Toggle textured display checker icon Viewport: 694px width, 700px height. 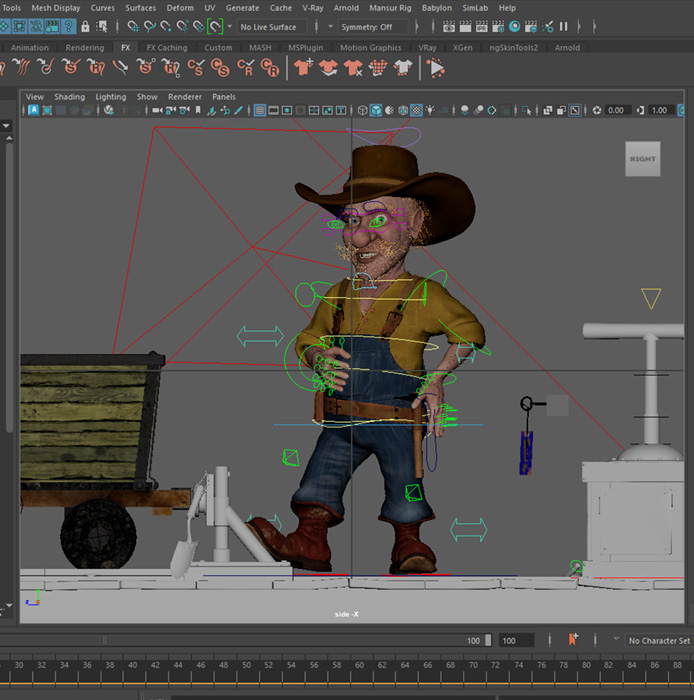tap(416, 110)
